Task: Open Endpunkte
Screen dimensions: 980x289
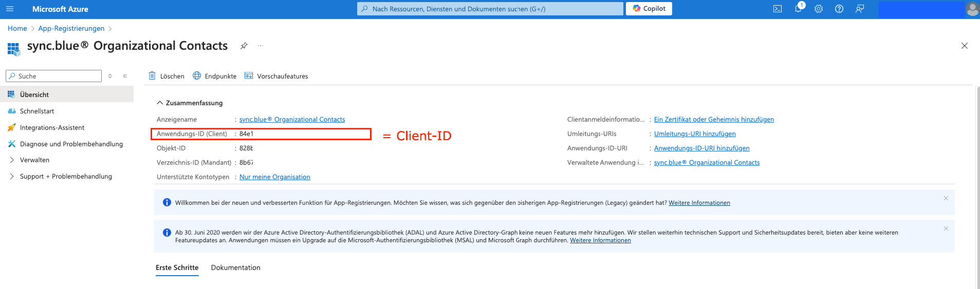Action: (x=215, y=76)
